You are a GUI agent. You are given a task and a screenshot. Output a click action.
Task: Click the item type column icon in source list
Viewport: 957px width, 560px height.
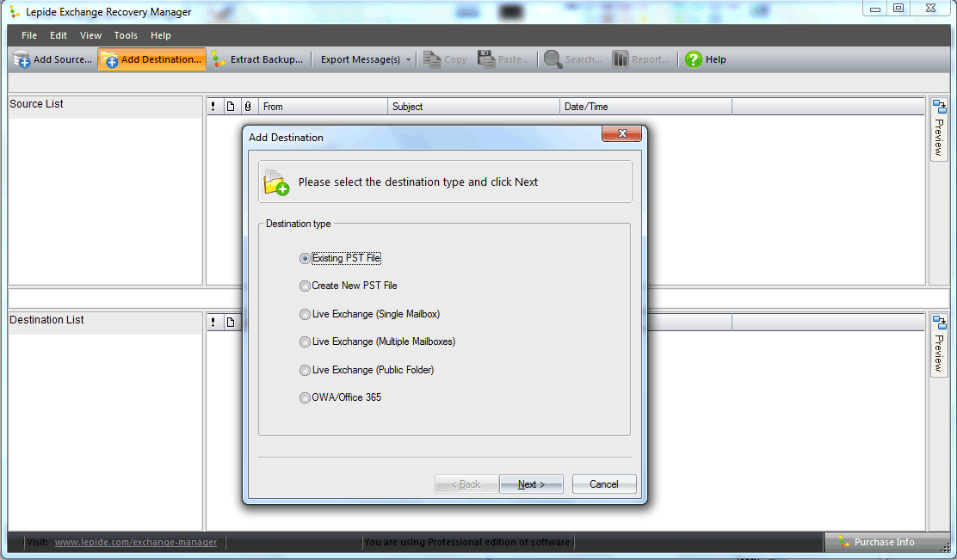[x=231, y=107]
